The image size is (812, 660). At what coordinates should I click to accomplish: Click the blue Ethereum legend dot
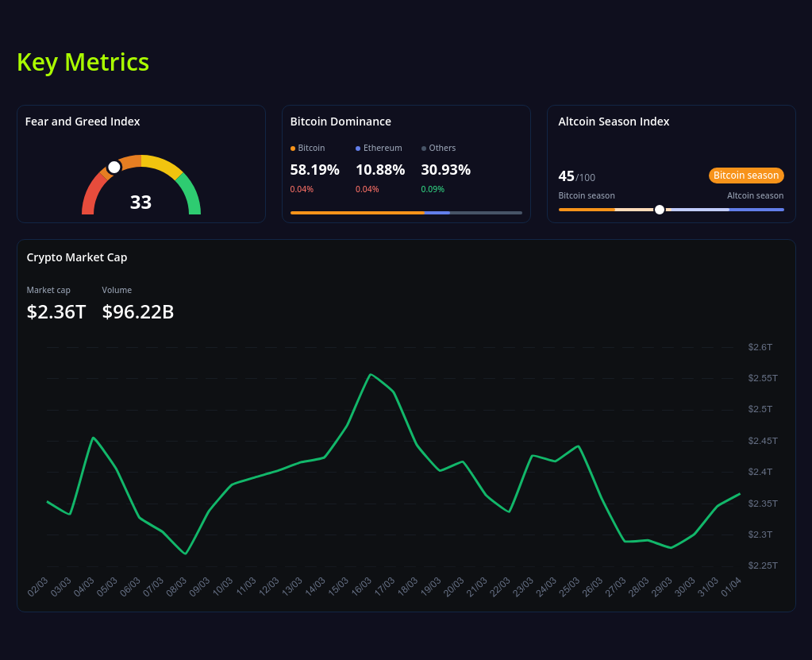(357, 148)
